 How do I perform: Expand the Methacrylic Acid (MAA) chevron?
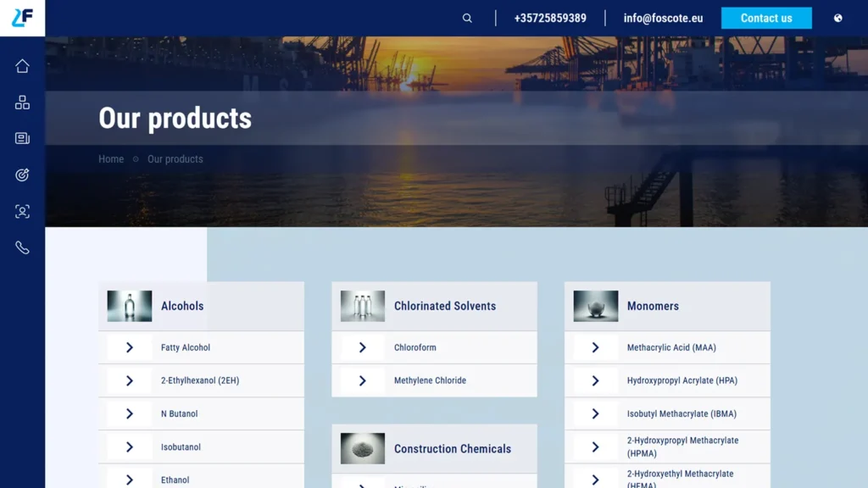(596, 347)
